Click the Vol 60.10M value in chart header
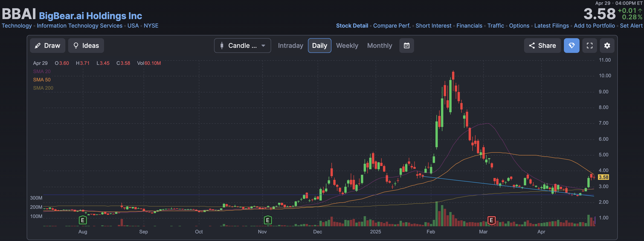This screenshot has width=644, height=241. tap(149, 63)
